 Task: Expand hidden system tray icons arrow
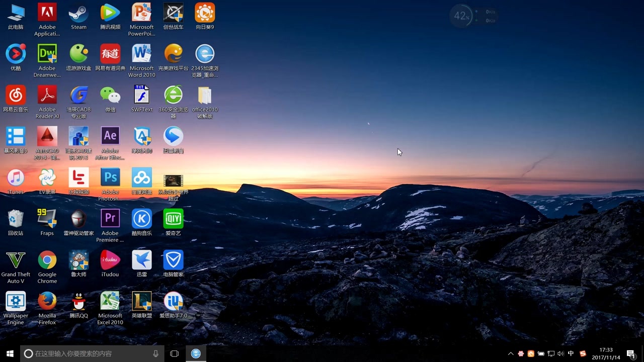point(511,353)
